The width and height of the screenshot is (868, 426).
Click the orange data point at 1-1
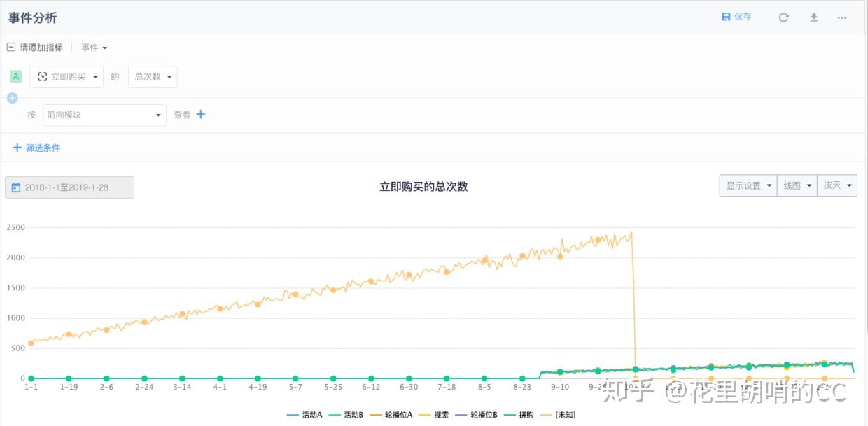31,343
